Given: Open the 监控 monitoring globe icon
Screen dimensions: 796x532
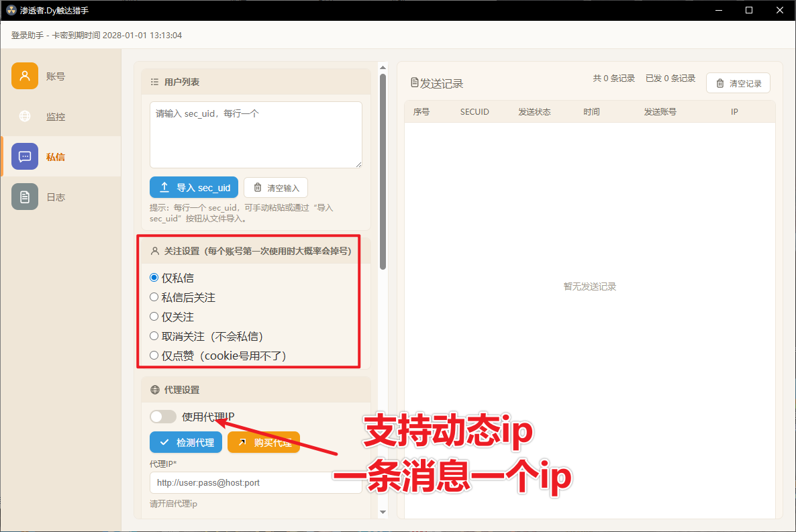Looking at the screenshot, I should 25,116.
